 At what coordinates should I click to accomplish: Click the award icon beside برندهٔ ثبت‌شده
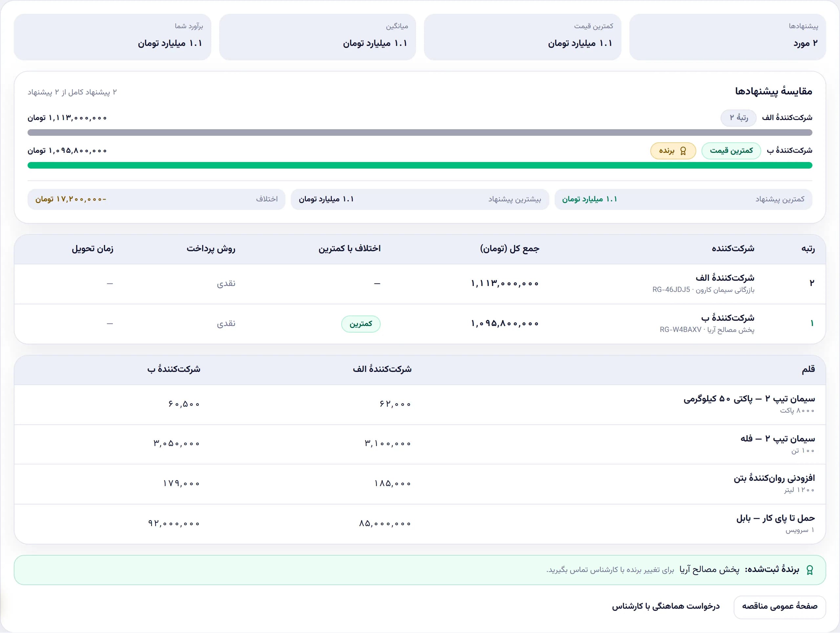pos(809,570)
